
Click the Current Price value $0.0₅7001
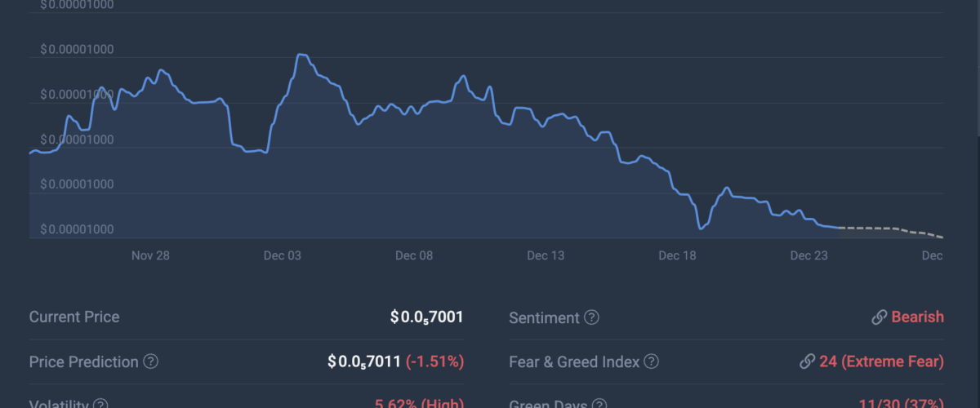426,317
